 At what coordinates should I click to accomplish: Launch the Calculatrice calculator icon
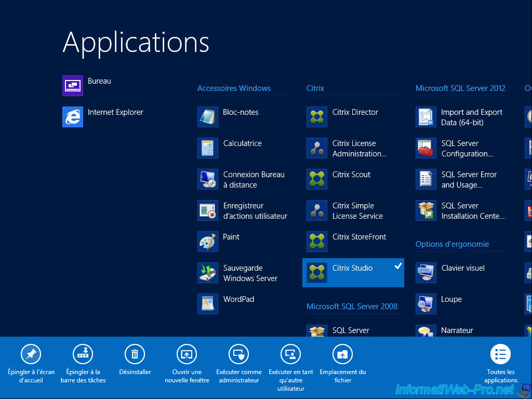pos(208,148)
